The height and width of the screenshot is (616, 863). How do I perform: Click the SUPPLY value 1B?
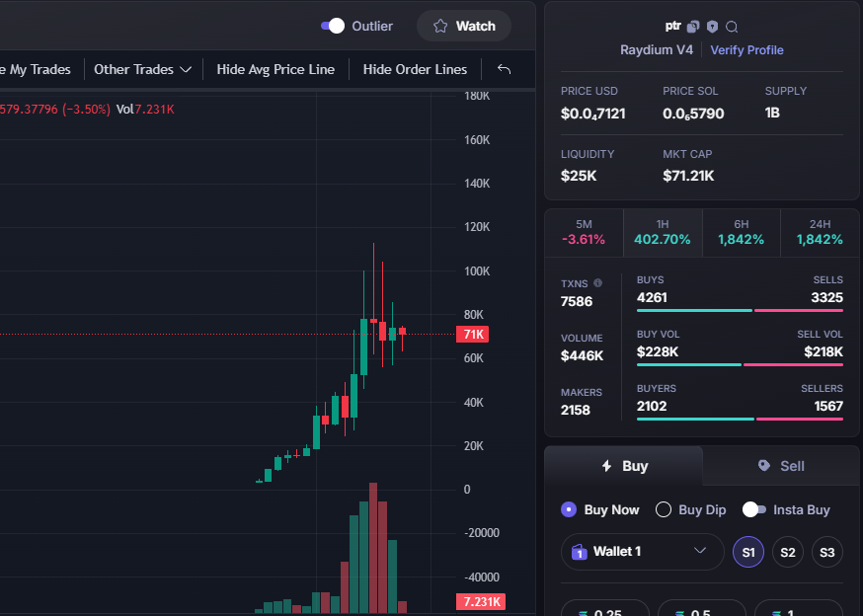tap(772, 113)
